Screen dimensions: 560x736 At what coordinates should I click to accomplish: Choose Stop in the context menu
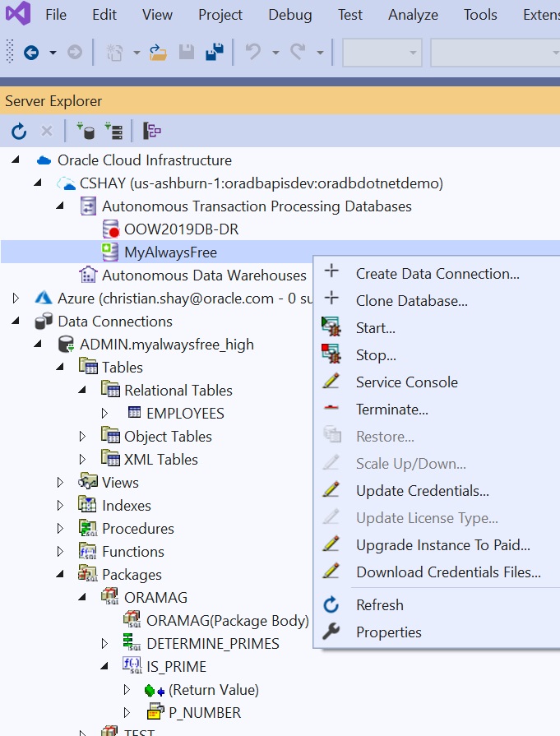click(x=437, y=355)
